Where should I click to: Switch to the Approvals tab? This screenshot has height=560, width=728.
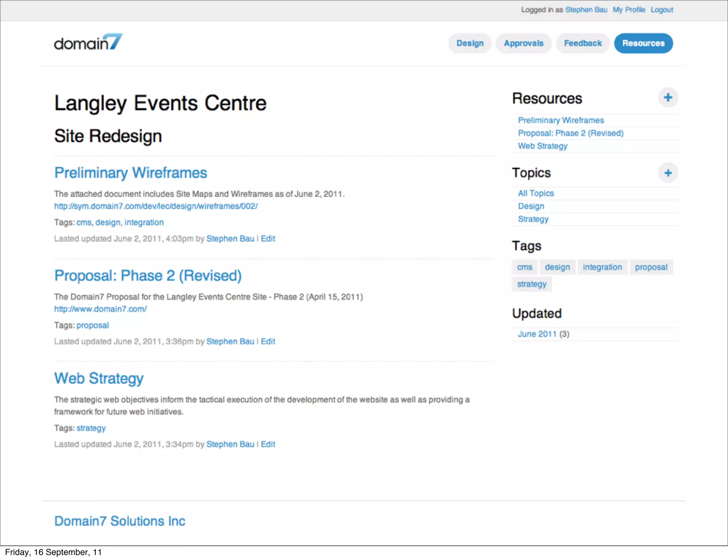coord(524,43)
